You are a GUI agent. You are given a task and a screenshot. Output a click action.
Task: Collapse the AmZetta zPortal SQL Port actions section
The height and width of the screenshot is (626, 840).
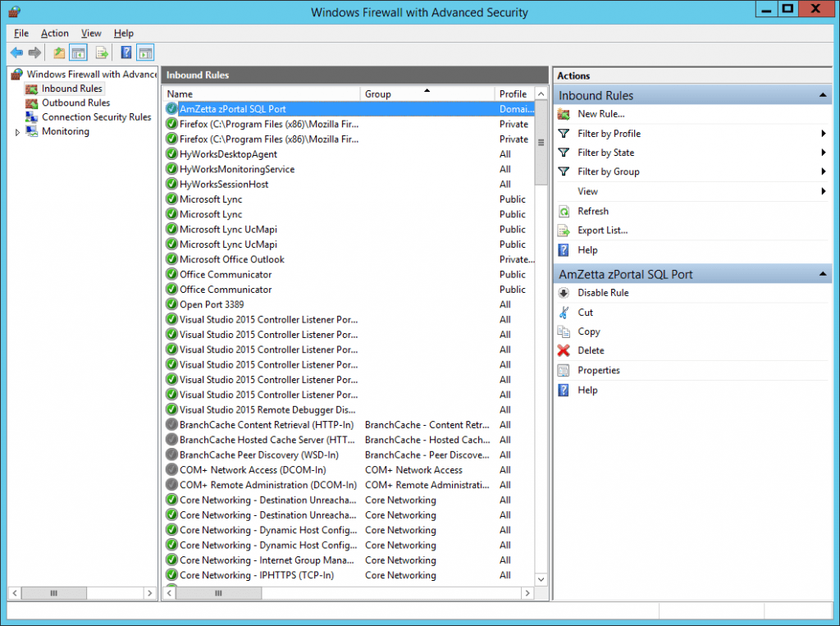pyautogui.click(x=823, y=274)
